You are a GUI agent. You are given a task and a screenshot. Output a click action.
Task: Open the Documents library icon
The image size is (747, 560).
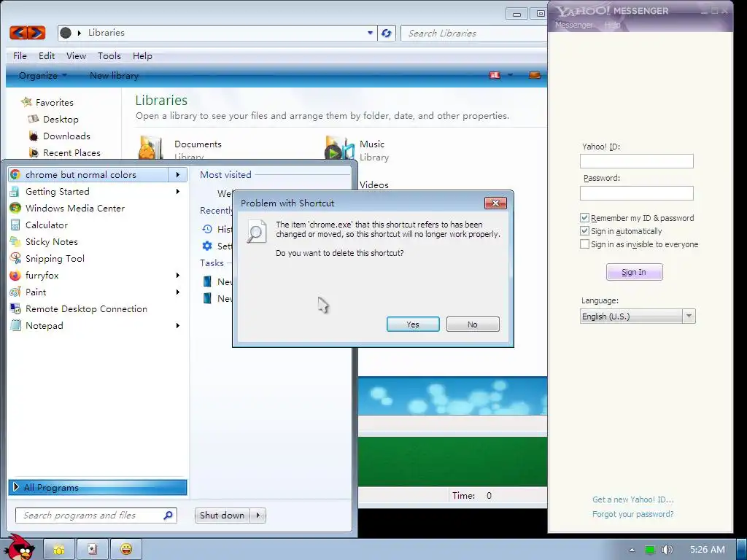(x=152, y=147)
